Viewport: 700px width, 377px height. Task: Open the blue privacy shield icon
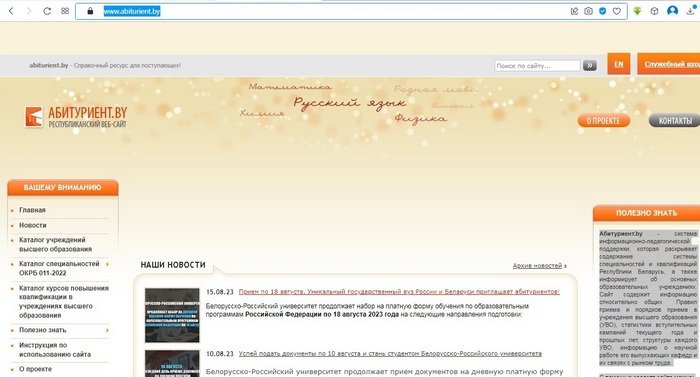point(603,11)
